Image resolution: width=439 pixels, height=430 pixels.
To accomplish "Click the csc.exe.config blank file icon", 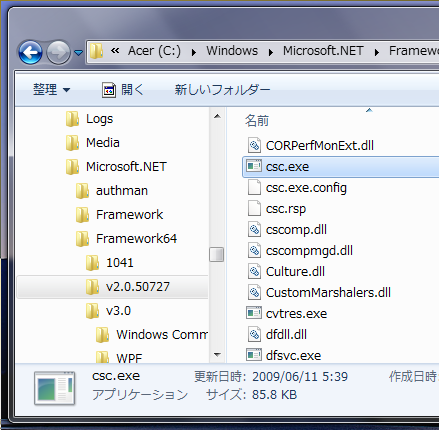I will [x=254, y=187].
